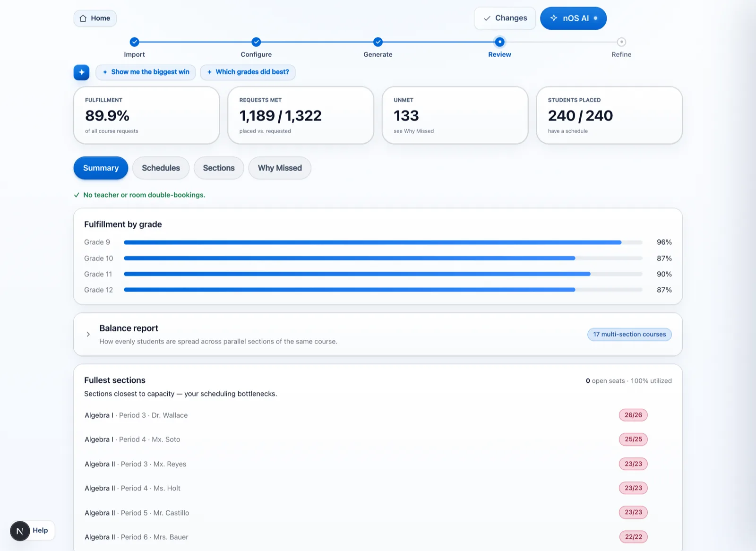
Task: Open the Summary tab
Action: pos(101,168)
